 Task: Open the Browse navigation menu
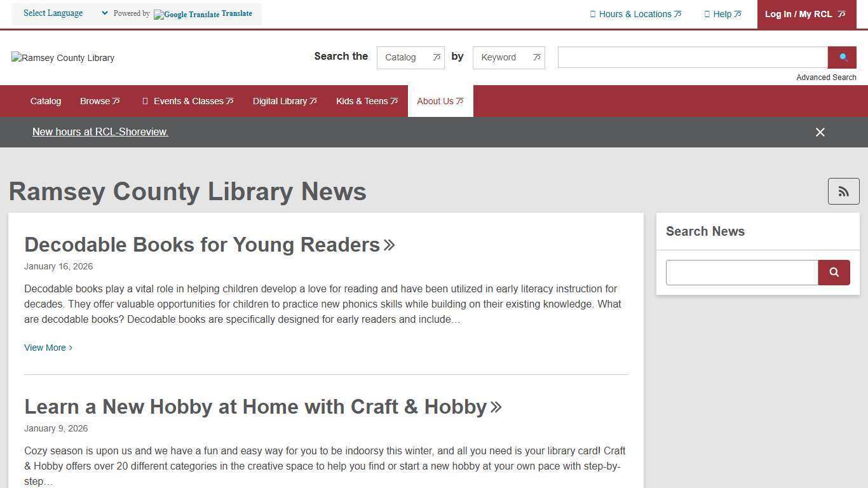(99, 100)
